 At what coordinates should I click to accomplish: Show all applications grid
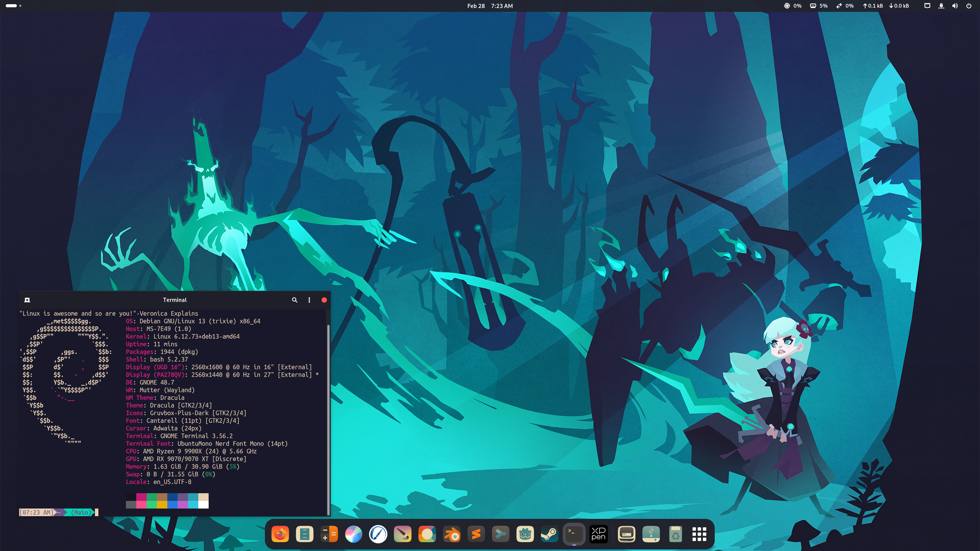pos(699,534)
